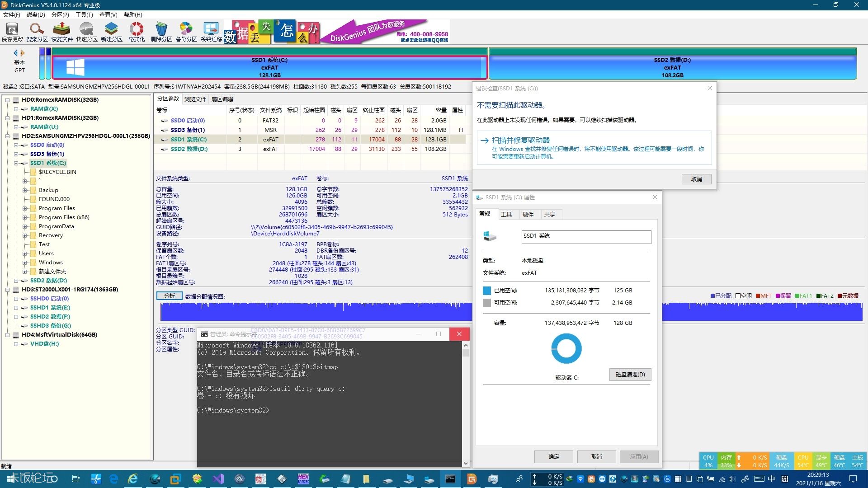Screen dimensions: 868x488
Task: Open the 备份分区 backup partition tool
Action: [186, 32]
